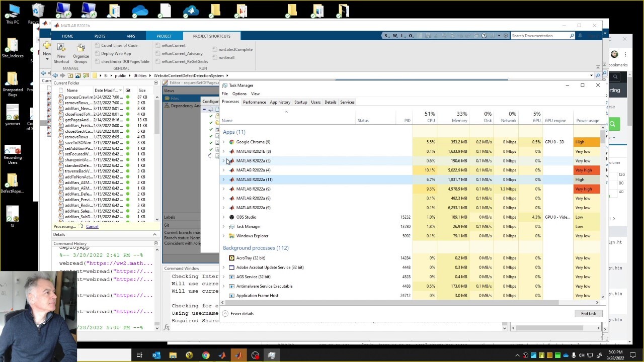Click the Cancel link beside Processing
644x362 pixels.
[92, 226]
